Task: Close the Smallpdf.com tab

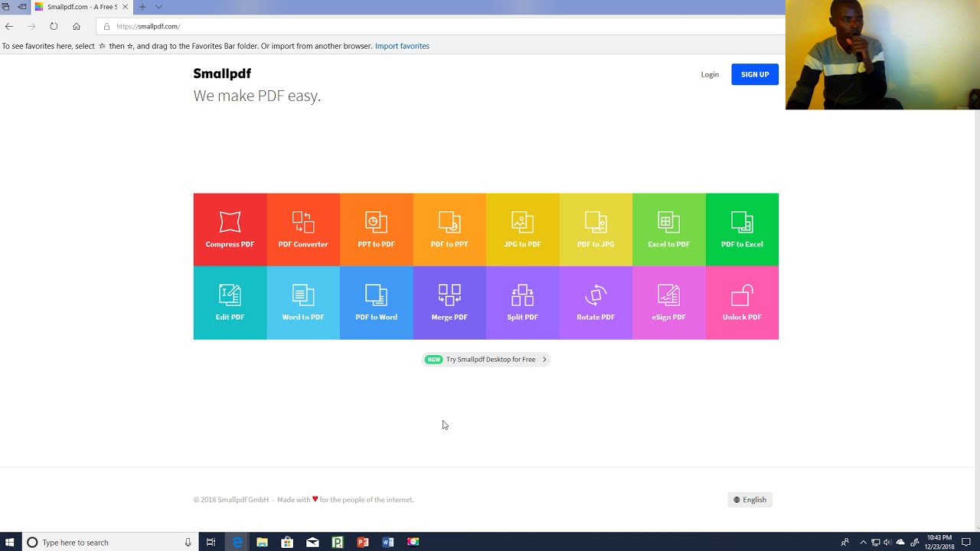Action: [126, 7]
